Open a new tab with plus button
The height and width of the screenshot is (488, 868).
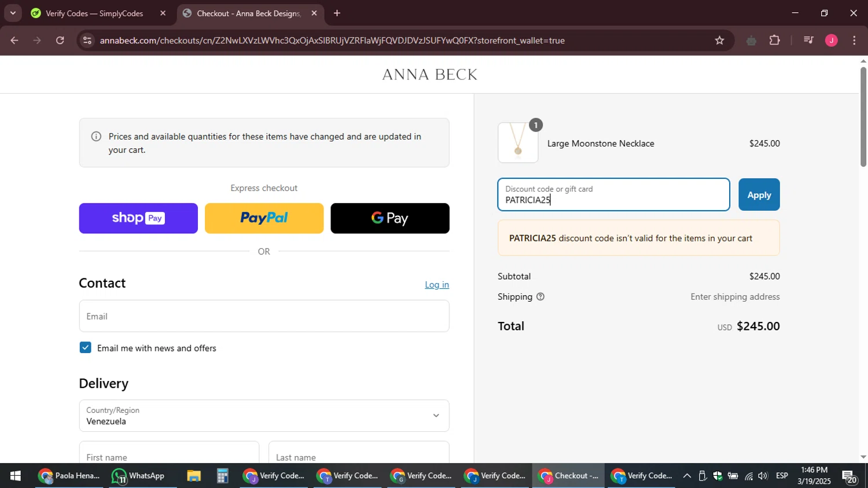[x=337, y=13]
